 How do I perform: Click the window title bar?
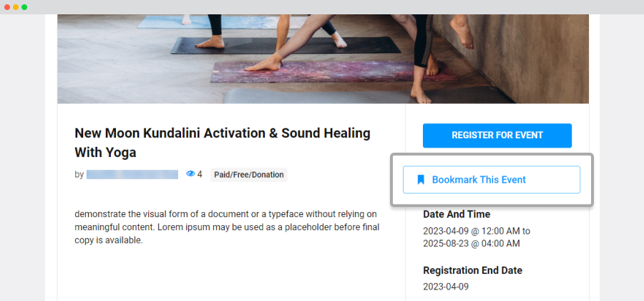coord(322,7)
